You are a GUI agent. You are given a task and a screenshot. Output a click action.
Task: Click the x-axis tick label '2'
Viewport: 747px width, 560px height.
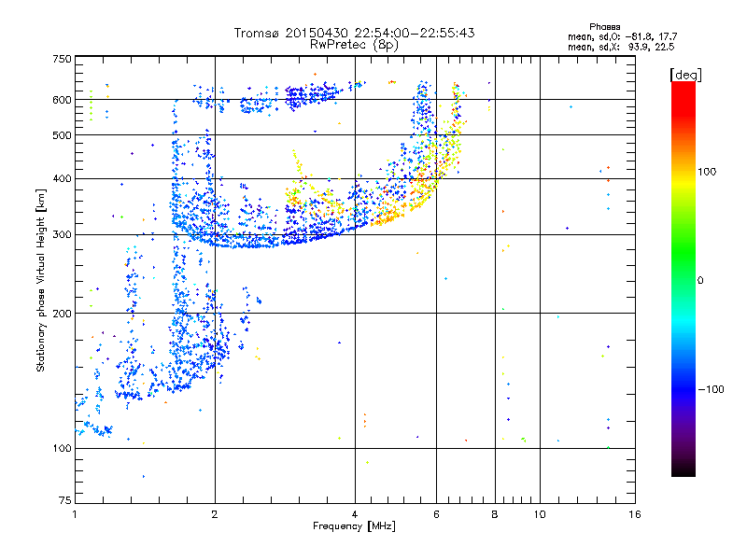(x=215, y=514)
